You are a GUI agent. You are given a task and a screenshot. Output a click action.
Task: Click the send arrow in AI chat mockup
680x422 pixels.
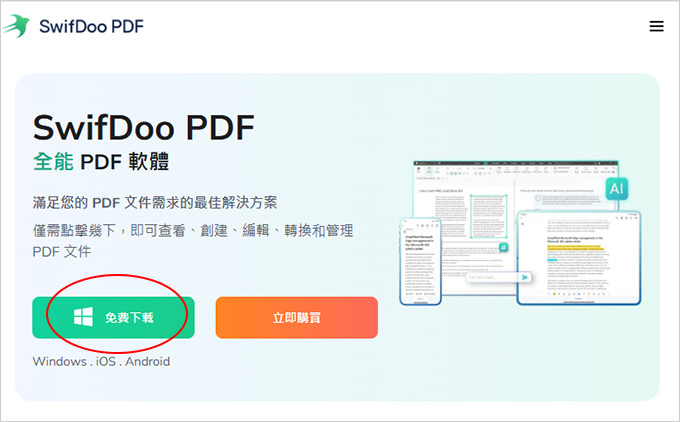pyautogui.click(x=525, y=277)
